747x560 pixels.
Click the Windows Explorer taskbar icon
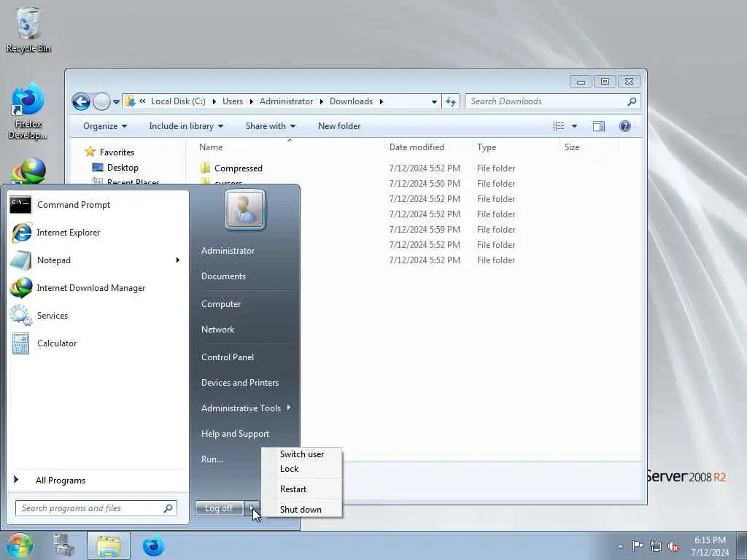[x=109, y=545]
